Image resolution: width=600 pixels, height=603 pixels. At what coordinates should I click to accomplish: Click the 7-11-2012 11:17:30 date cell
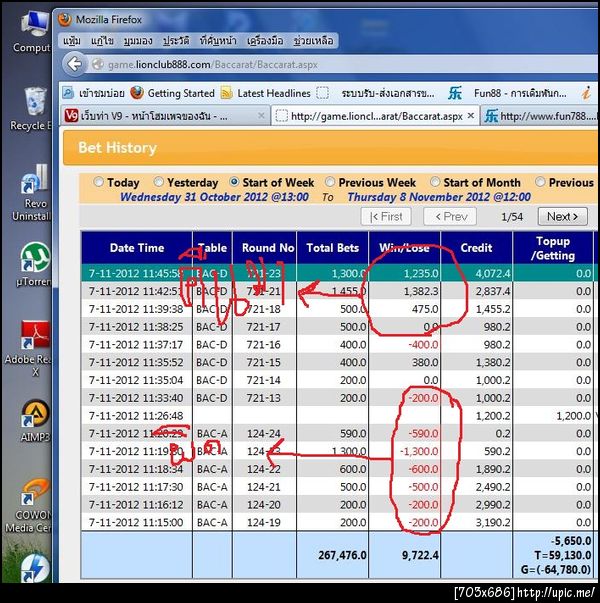click(136, 487)
